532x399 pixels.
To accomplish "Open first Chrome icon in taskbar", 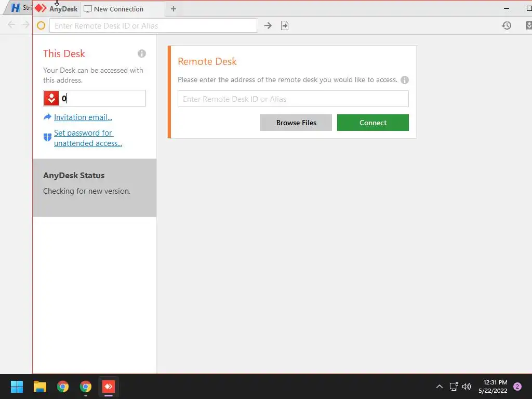I will click(x=63, y=387).
